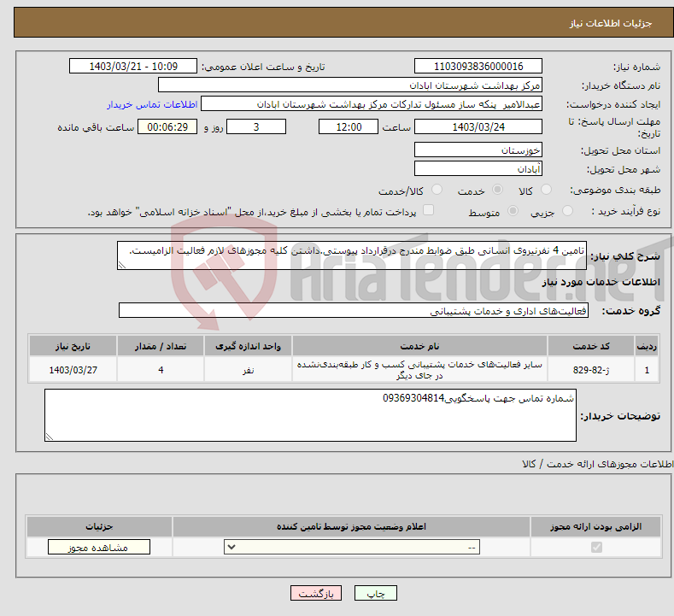Click the service code cell ژ-82-829

click(x=591, y=370)
